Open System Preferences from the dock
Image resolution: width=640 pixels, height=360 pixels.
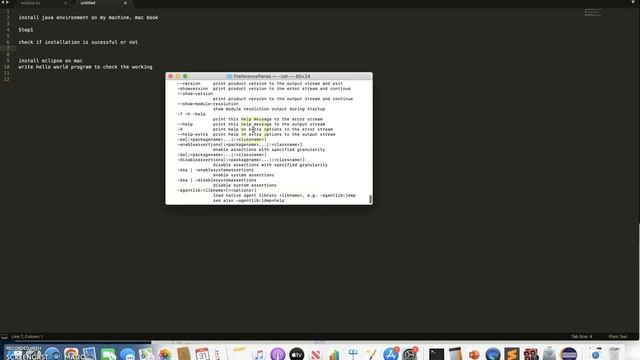coord(410,354)
